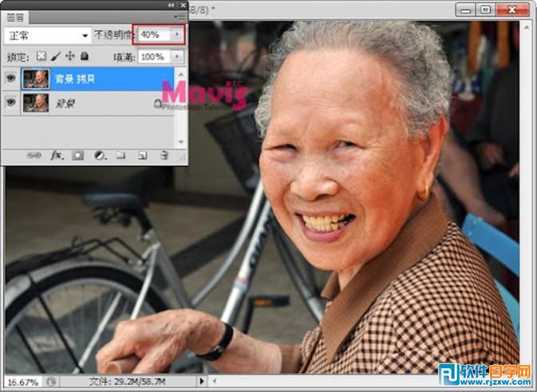Screen dimensions: 537x392
Task: Lock image pixels with brush icon
Action: tap(56, 56)
